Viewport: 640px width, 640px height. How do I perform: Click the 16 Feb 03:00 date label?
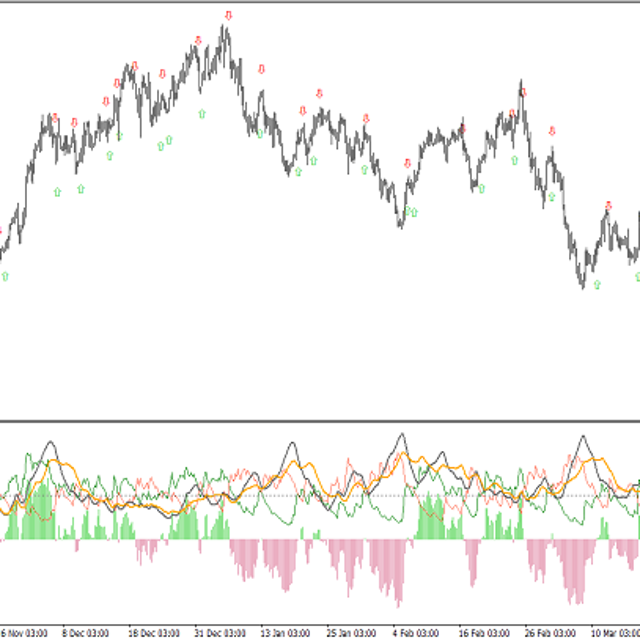[483, 633]
